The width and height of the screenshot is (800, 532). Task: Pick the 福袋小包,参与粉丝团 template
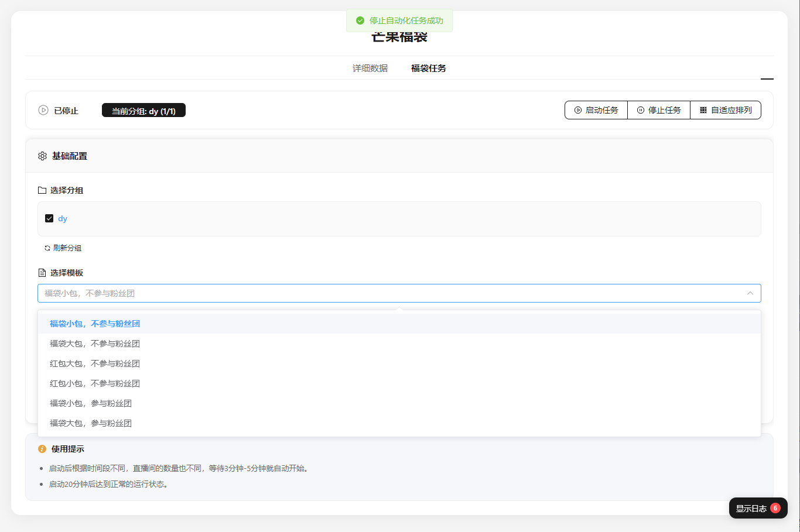(91, 403)
